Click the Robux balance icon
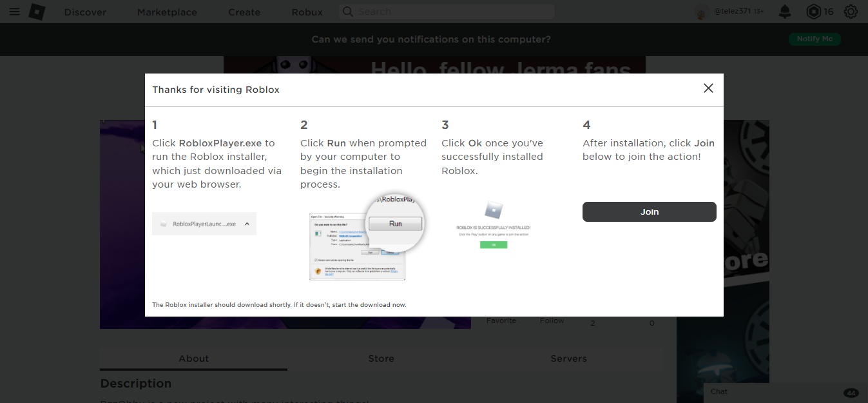 point(814,12)
